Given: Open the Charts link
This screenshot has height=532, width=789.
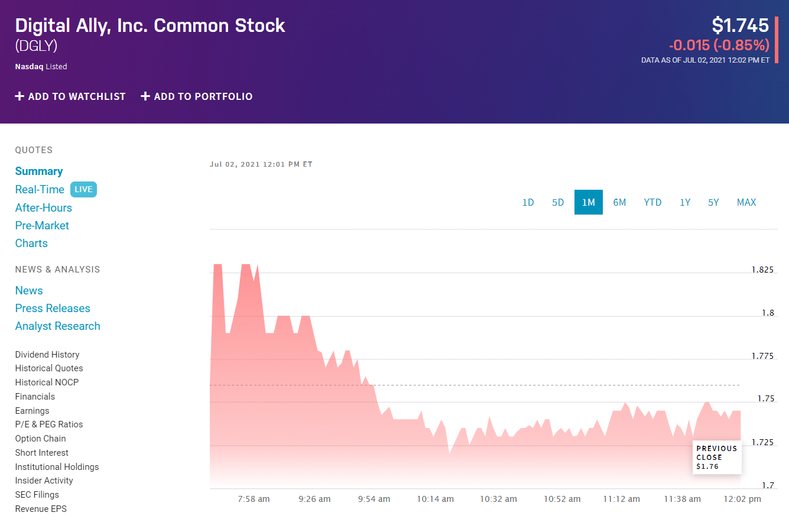Looking at the screenshot, I should tap(31, 243).
